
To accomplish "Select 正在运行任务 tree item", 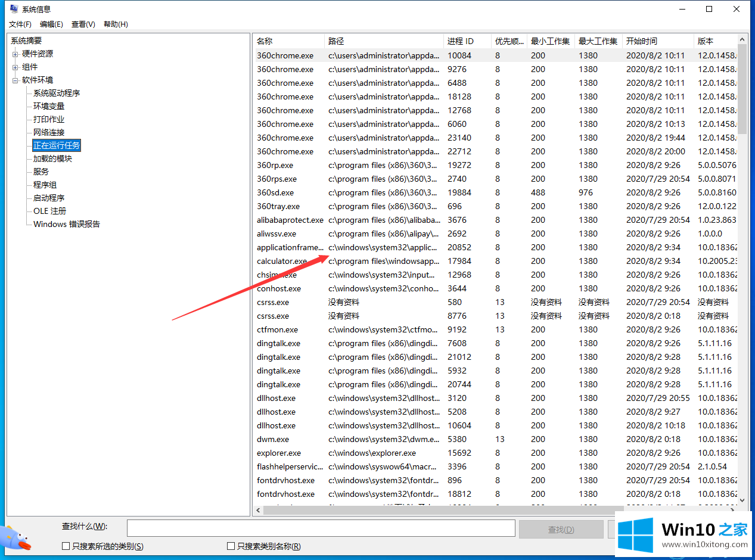I will pos(57,145).
